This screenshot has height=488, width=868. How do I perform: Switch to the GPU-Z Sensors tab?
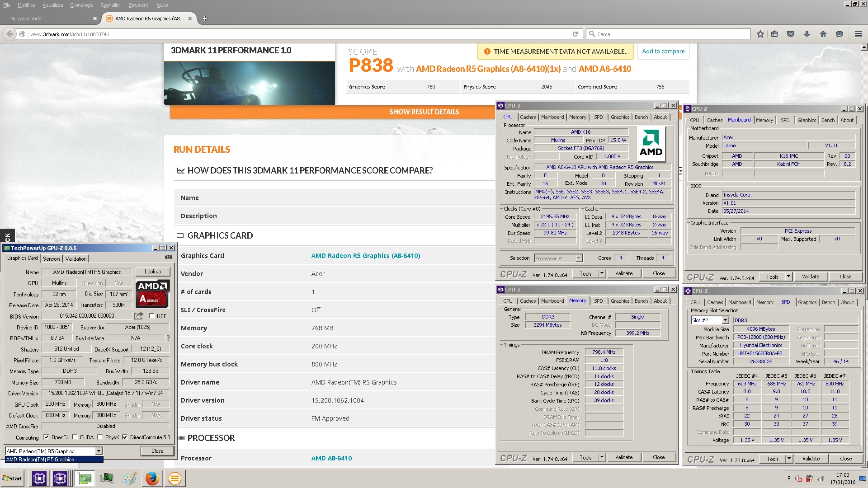52,259
